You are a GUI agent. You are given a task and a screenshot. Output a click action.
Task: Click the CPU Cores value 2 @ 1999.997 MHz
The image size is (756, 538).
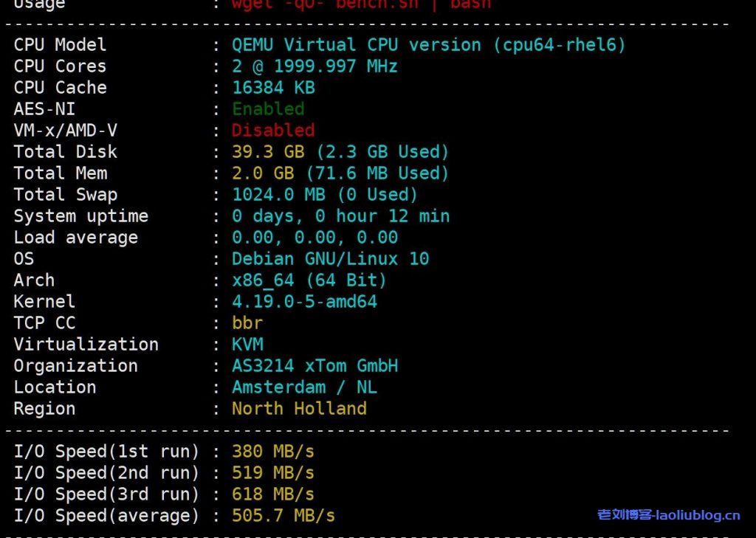(x=315, y=66)
